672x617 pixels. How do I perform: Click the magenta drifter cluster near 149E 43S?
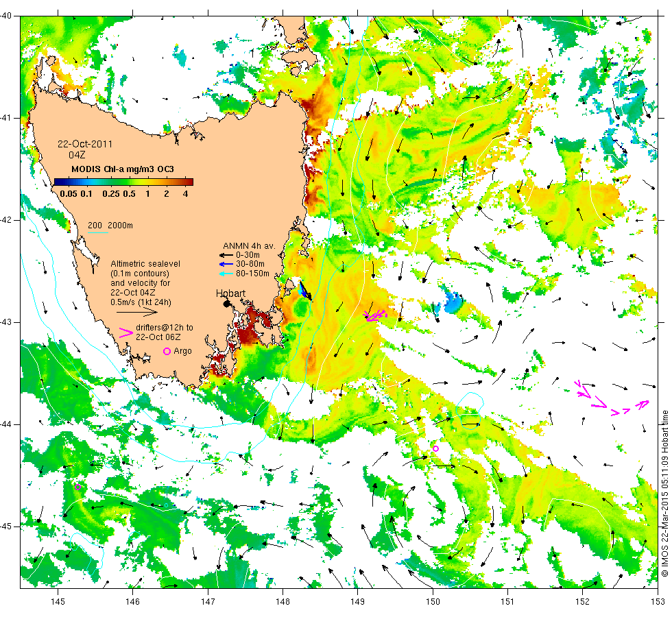click(376, 315)
